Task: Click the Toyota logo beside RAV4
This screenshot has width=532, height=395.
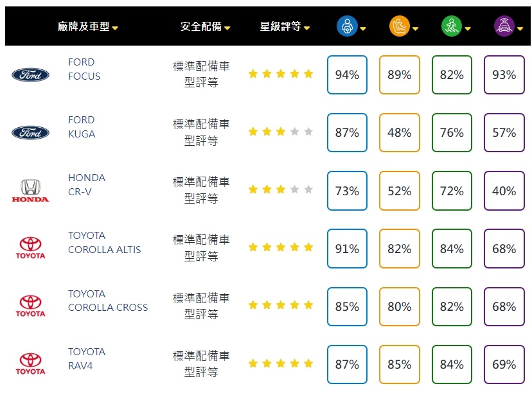Action: click(30, 364)
